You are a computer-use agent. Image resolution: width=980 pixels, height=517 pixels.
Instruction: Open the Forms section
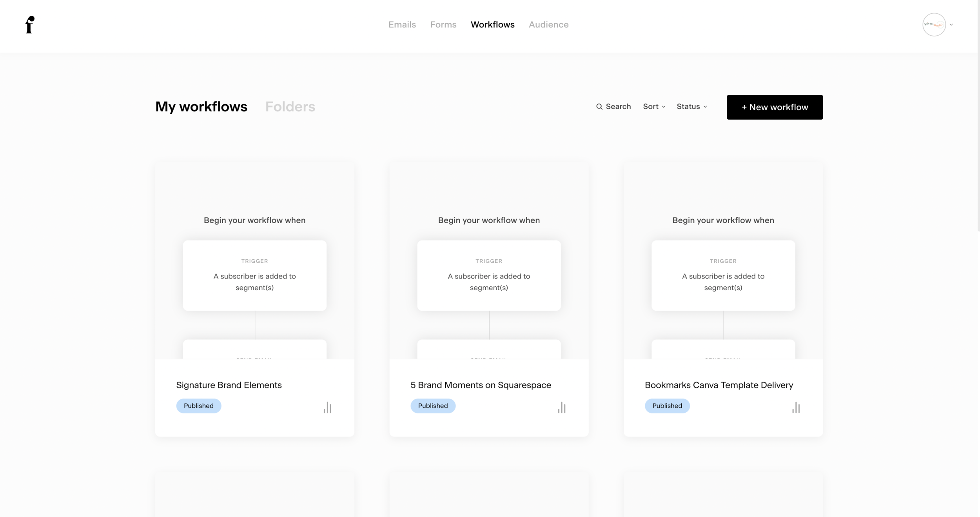pos(443,25)
